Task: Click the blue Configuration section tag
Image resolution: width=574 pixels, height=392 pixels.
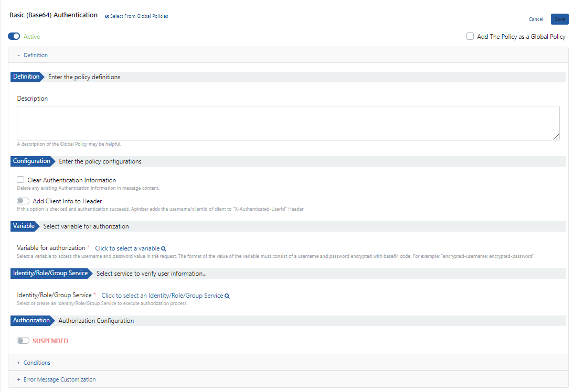Action: (31, 161)
